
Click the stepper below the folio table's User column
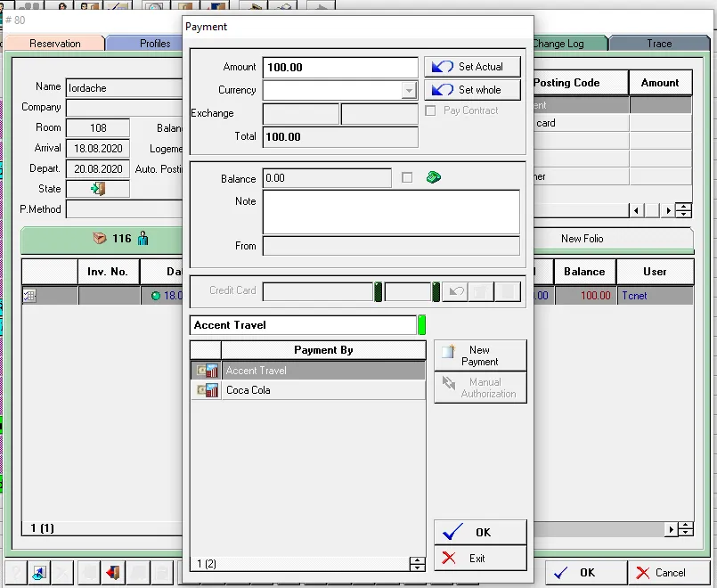(686, 529)
